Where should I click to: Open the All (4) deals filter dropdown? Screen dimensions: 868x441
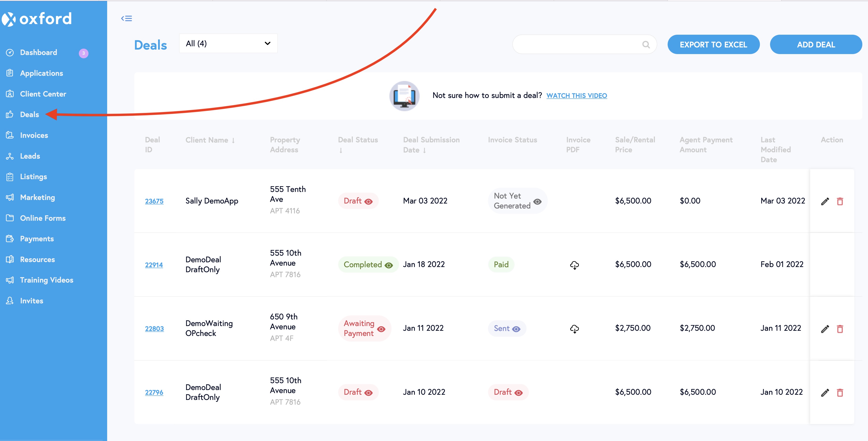[228, 43]
